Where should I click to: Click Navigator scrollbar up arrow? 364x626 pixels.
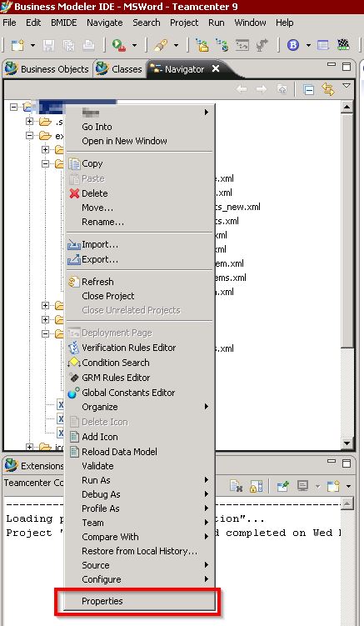[x=347, y=107]
